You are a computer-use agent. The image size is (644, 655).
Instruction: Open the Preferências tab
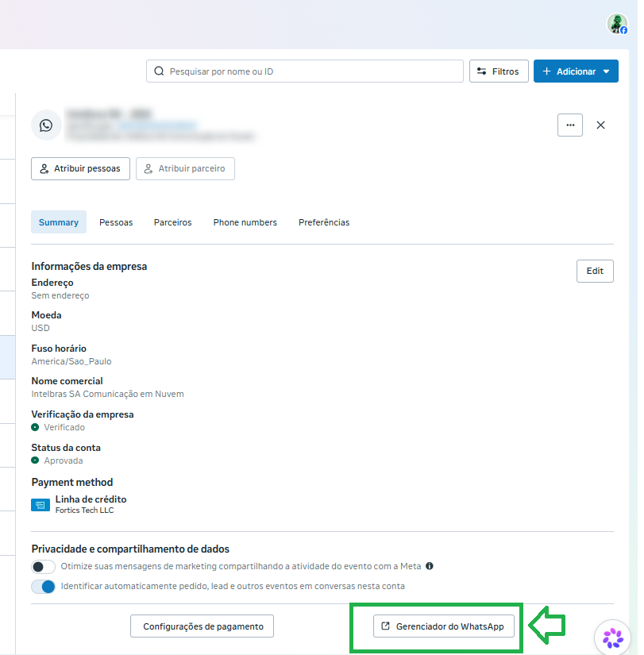pyautogui.click(x=324, y=222)
